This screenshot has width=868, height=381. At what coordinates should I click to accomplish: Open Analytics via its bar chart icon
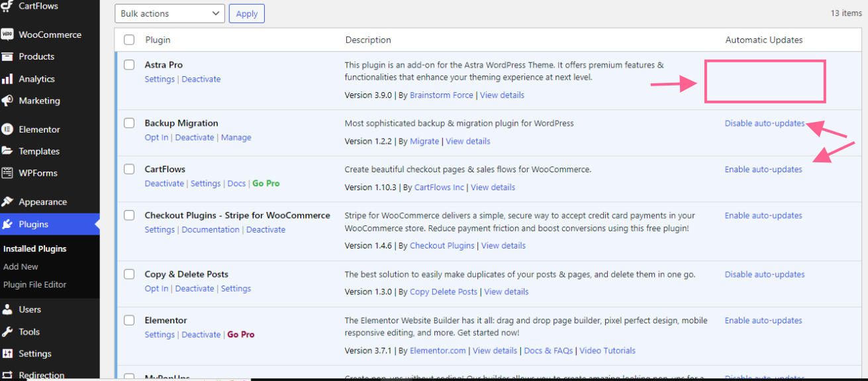7,79
